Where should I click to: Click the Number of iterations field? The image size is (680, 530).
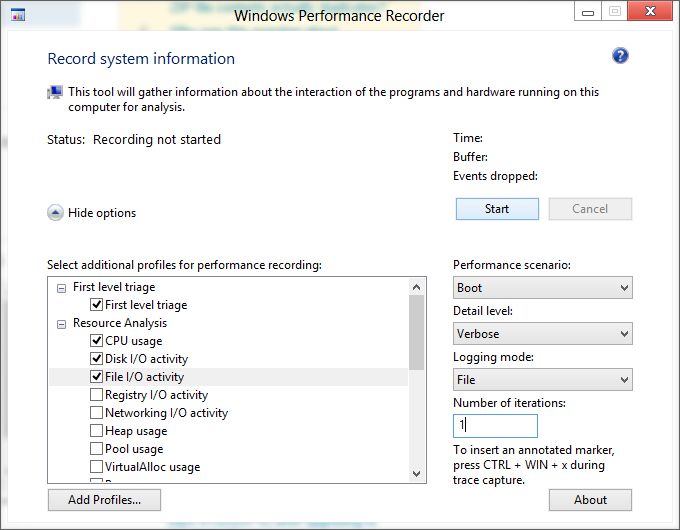495,425
